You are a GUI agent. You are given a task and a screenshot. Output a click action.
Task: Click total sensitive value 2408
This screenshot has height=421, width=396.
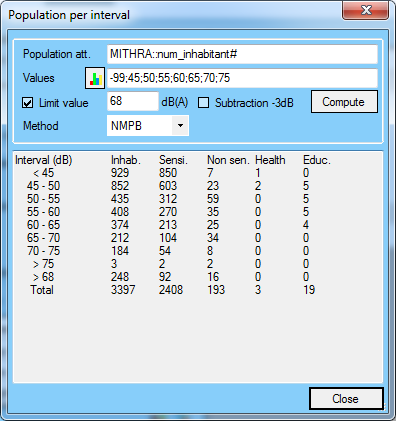(171, 290)
